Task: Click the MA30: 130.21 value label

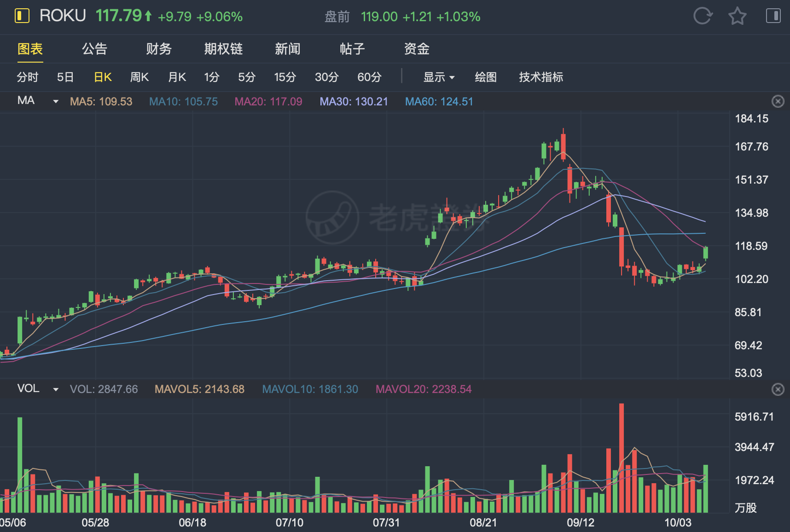Action: click(x=354, y=102)
